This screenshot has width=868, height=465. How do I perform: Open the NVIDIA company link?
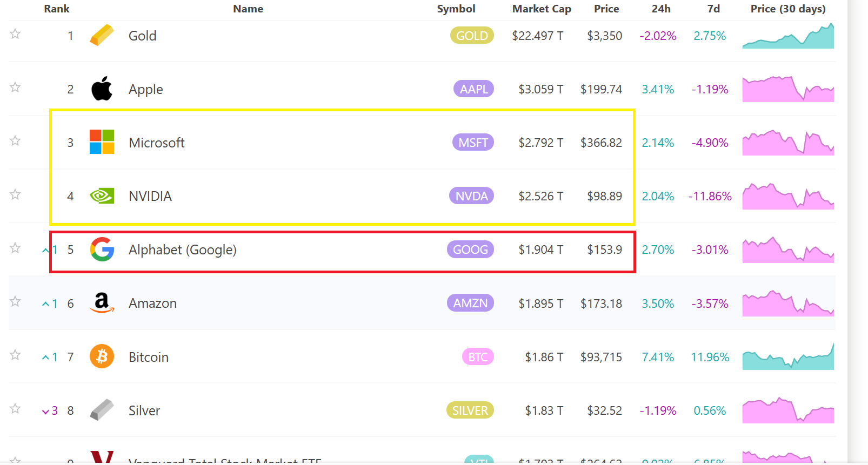tap(150, 196)
